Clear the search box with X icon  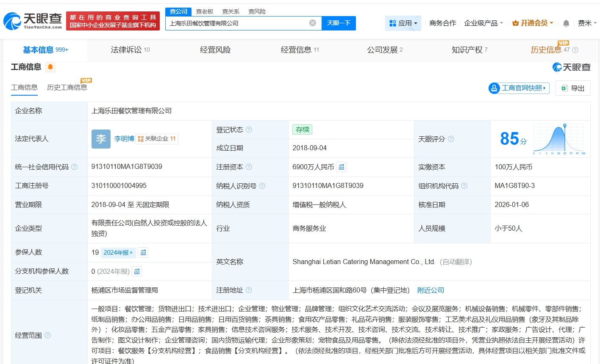(x=313, y=23)
